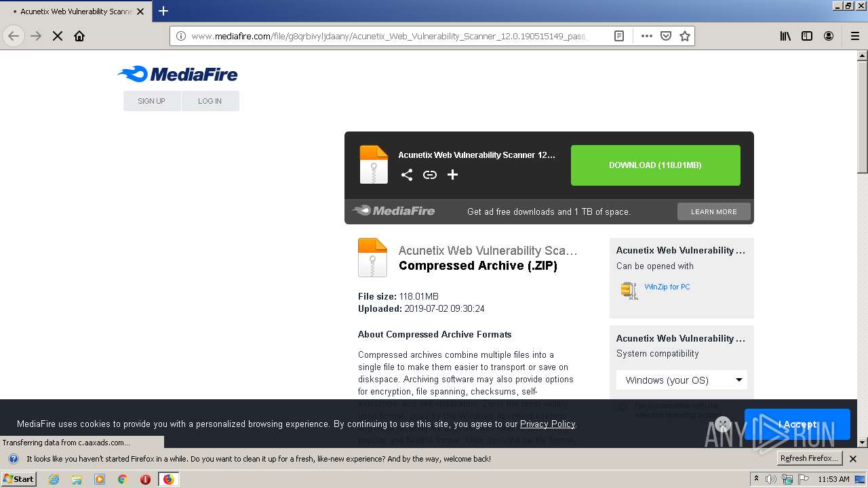The height and width of the screenshot is (488, 868).
Task: Open page actions three-dot menu
Action: [x=646, y=36]
